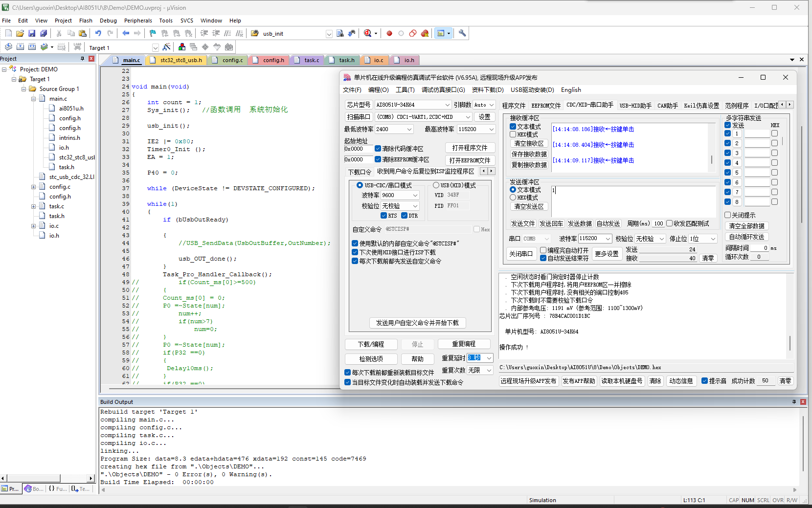Viewport: 812px width, 508px height.
Task: Open 引脚数 Auto dropdown
Action: pos(491,105)
